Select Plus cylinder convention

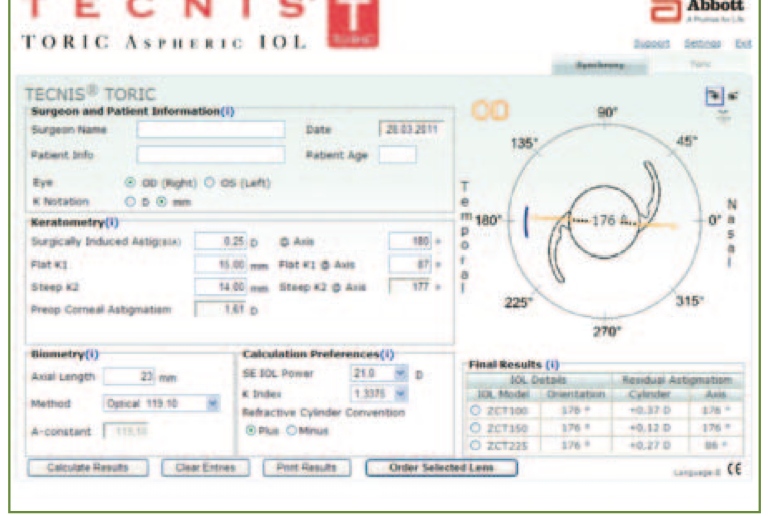(x=251, y=430)
